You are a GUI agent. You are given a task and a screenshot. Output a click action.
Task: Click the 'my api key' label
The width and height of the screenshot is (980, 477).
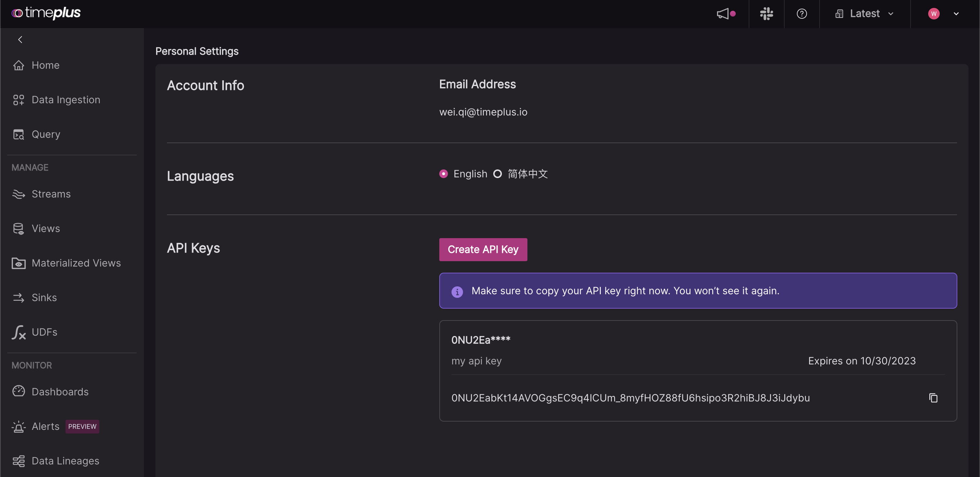476,361
